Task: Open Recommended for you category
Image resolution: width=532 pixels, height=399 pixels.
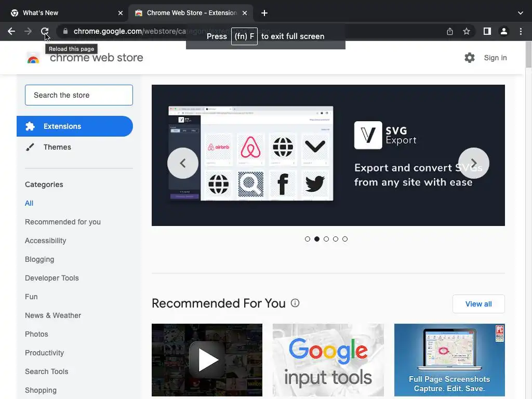Action: tap(63, 222)
